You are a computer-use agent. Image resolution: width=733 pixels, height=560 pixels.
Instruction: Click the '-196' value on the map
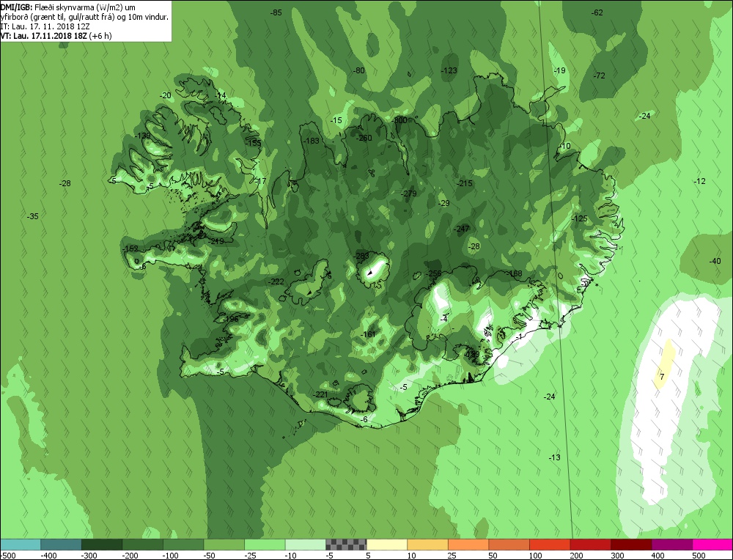pyautogui.click(x=230, y=320)
